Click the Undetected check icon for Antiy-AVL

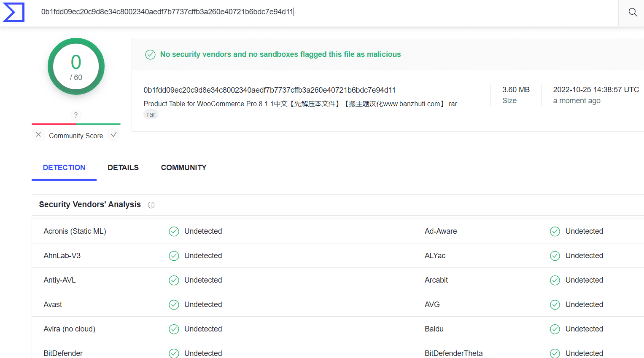pyautogui.click(x=174, y=280)
